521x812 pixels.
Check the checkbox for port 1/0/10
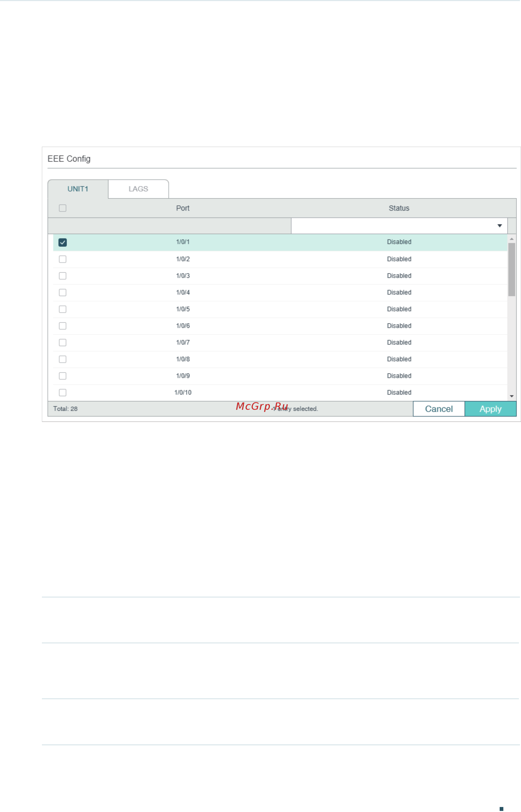(62, 392)
